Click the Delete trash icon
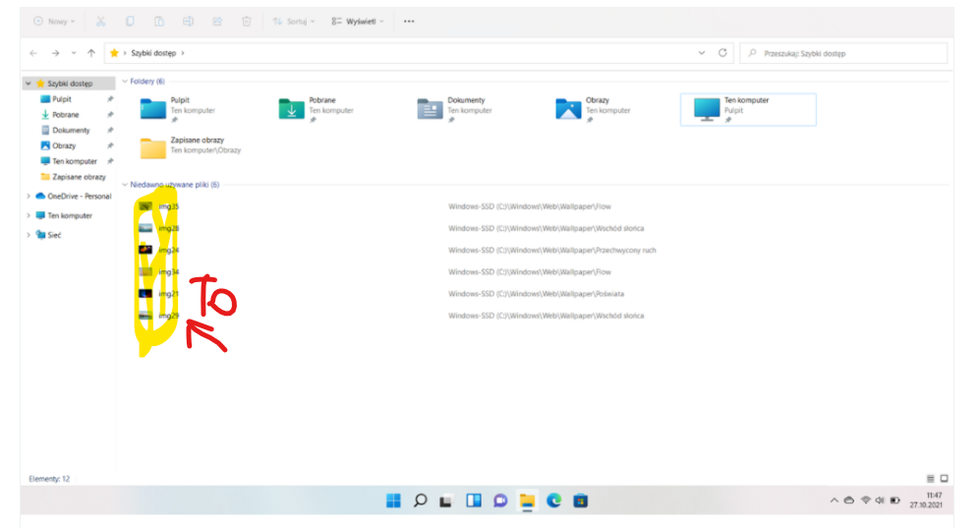This screenshot has width=980, height=528. [x=246, y=21]
